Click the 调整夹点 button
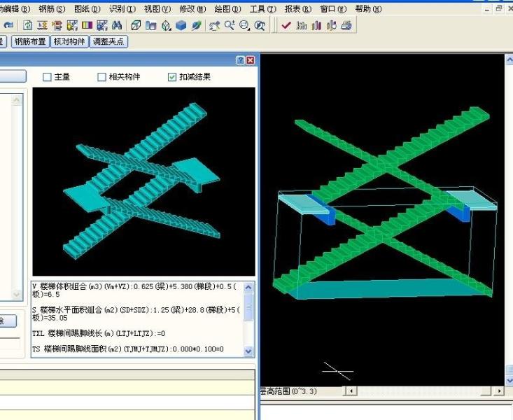The width and height of the screenshot is (513, 420). click(x=108, y=41)
